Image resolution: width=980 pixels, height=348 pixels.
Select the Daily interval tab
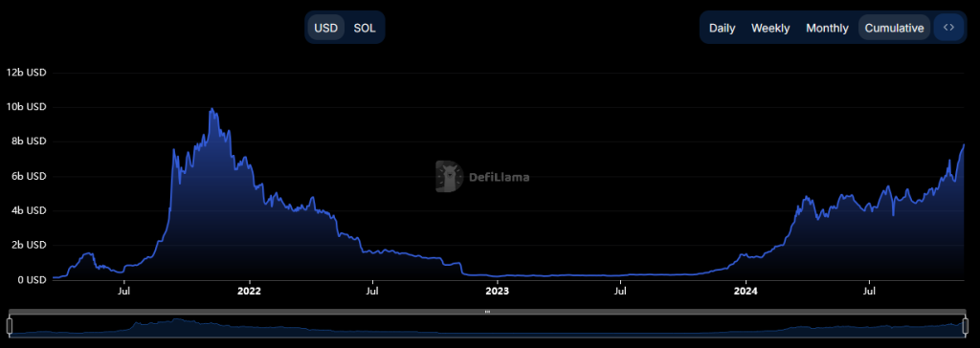point(722,28)
